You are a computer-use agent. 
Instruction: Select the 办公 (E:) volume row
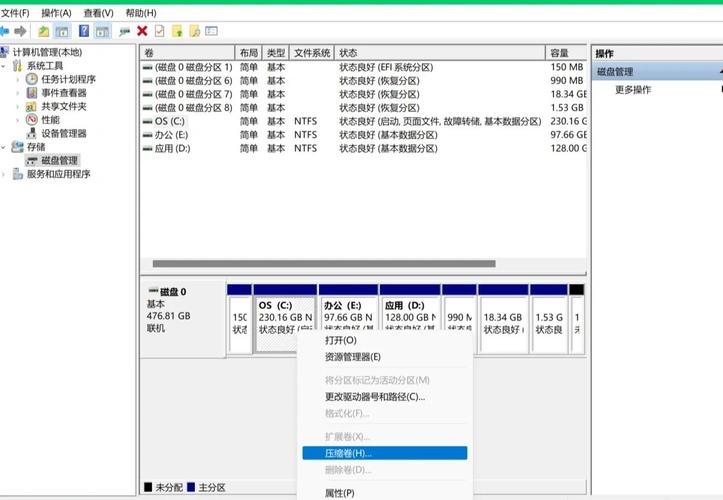[364, 135]
